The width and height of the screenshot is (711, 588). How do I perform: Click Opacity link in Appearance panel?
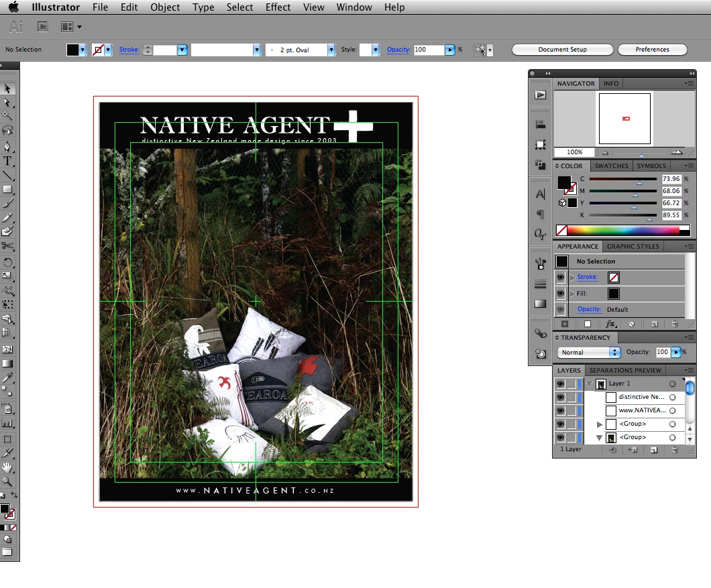click(x=589, y=309)
